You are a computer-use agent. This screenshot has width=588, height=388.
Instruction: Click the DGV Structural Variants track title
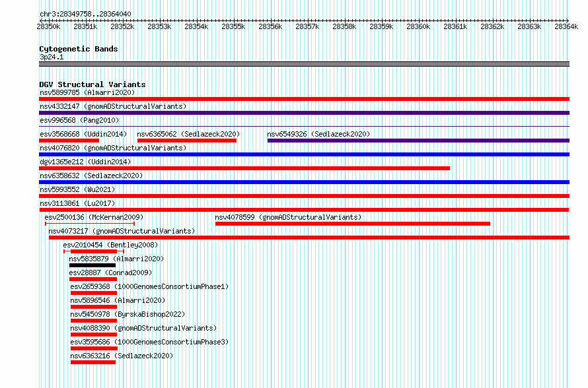[92, 84]
